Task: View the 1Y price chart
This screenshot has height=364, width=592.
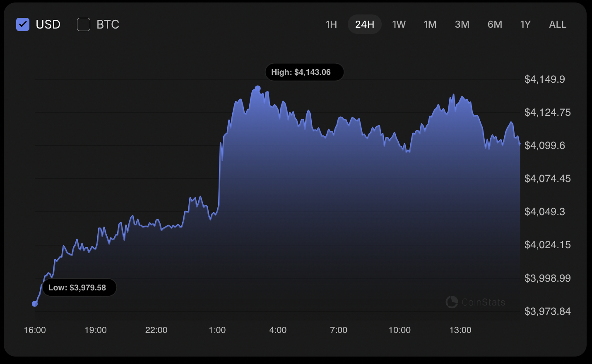Action: tap(525, 24)
